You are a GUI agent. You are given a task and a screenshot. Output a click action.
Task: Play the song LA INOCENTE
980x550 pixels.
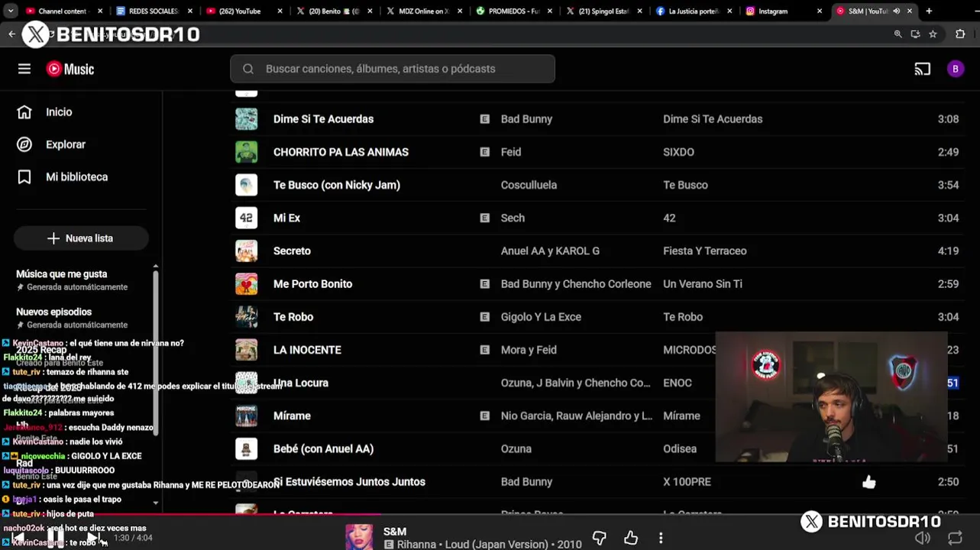(x=307, y=350)
